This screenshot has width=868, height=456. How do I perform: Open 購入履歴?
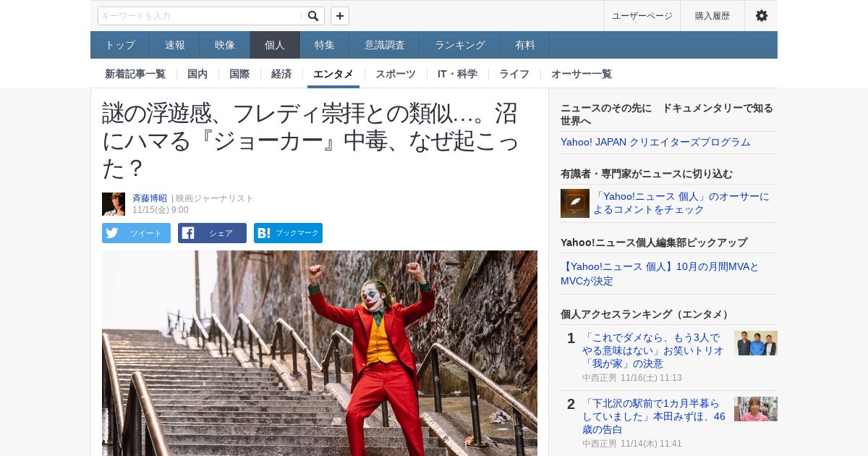pyautogui.click(x=712, y=16)
